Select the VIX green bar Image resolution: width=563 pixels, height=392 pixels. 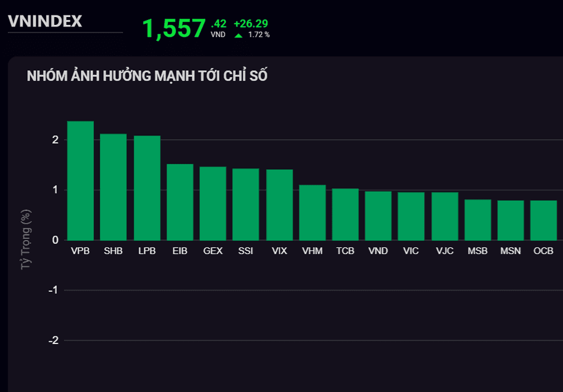279,205
